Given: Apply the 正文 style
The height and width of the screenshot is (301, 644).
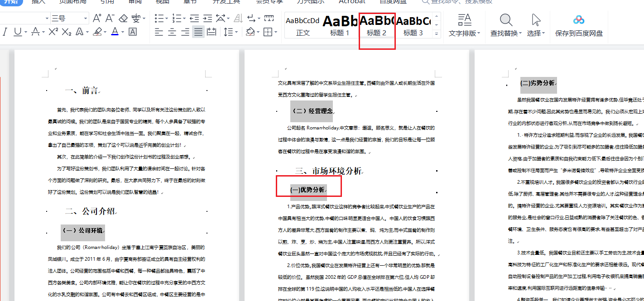Looking at the screenshot, I should click(x=303, y=25).
